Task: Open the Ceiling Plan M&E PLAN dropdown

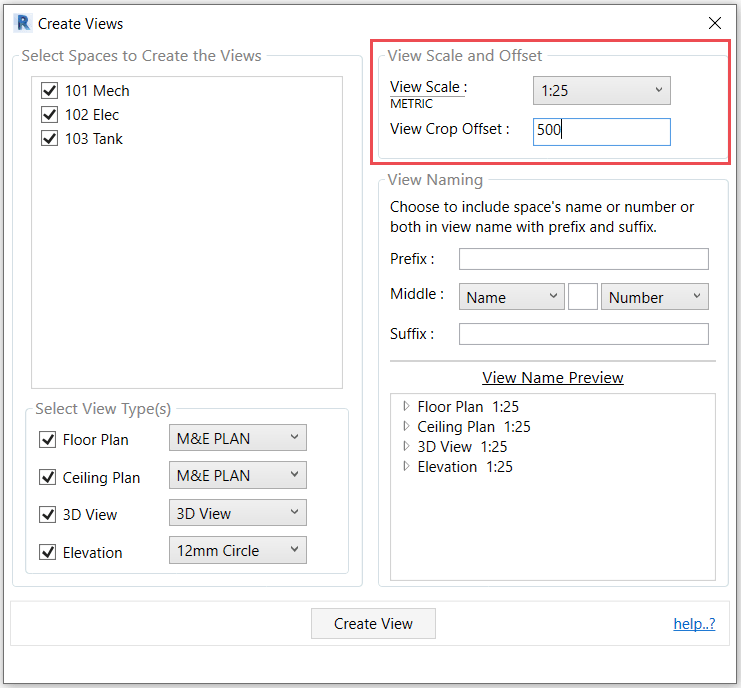Action: point(237,475)
